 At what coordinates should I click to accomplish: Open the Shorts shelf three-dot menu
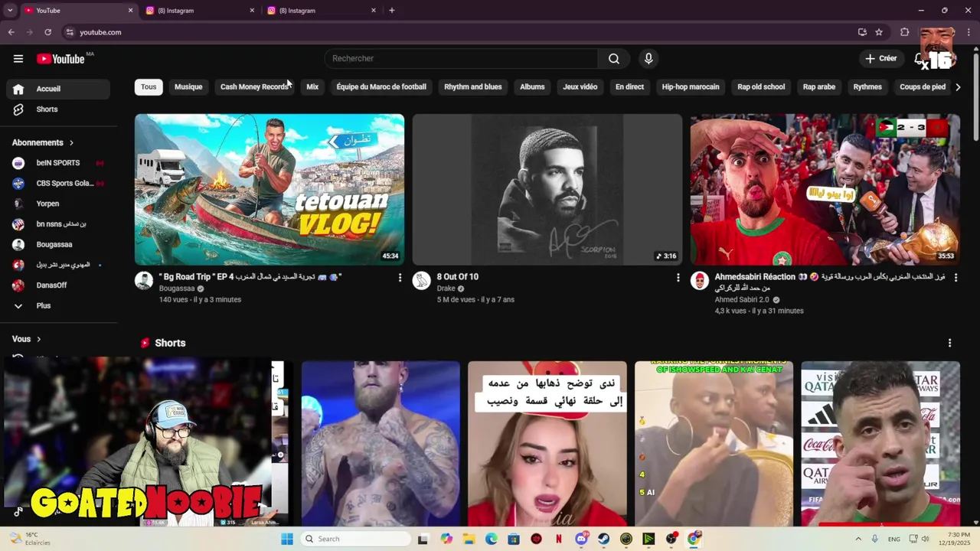click(x=949, y=343)
